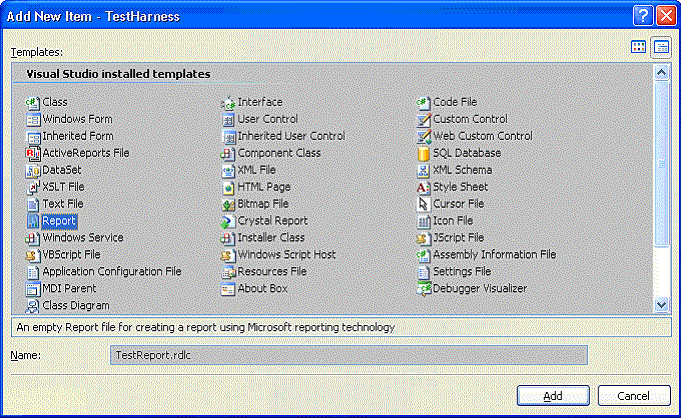Click the "Windows Form" label text
This screenshot has width=681, height=419.
pos(77,119)
